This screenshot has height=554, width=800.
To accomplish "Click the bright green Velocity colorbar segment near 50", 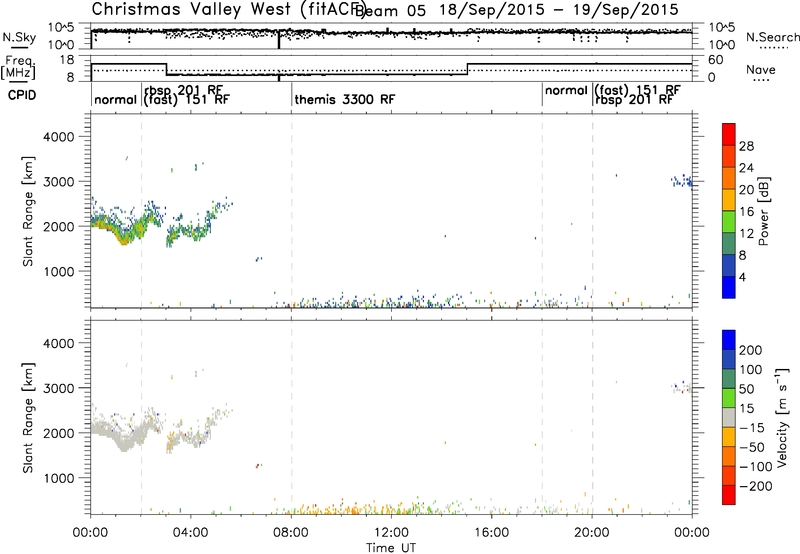I will point(729,398).
